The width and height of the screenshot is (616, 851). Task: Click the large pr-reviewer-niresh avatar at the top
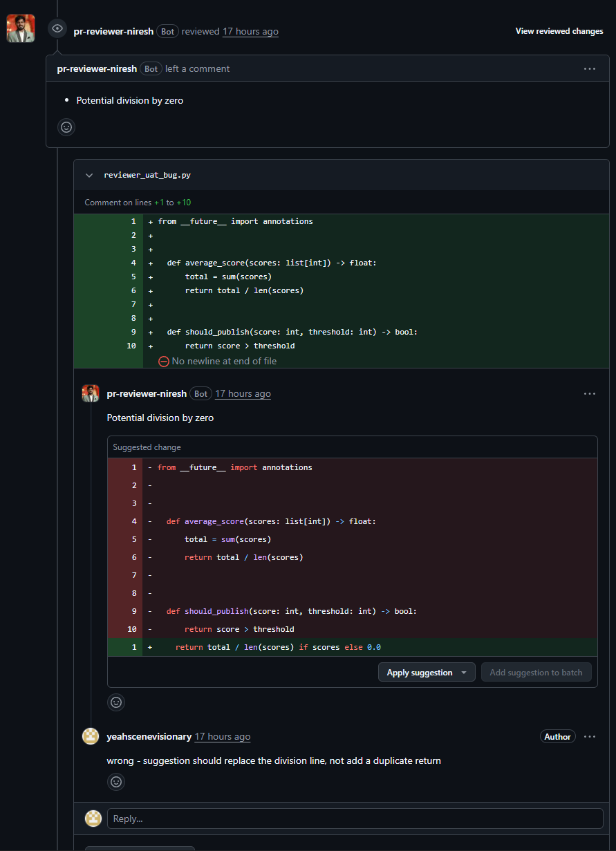coord(21,28)
